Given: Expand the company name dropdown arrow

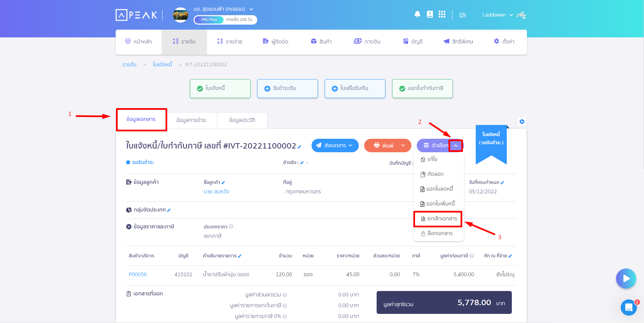Looking at the screenshot, I should pos(251,9).
